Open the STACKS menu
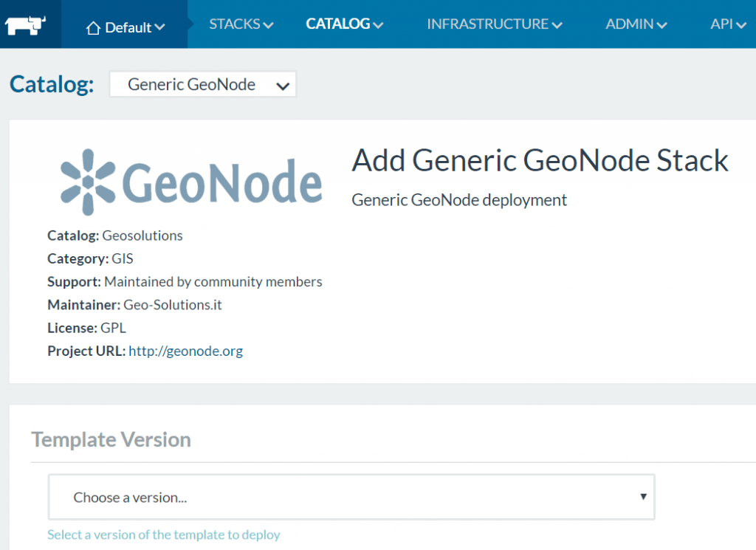 pos(235,24)
